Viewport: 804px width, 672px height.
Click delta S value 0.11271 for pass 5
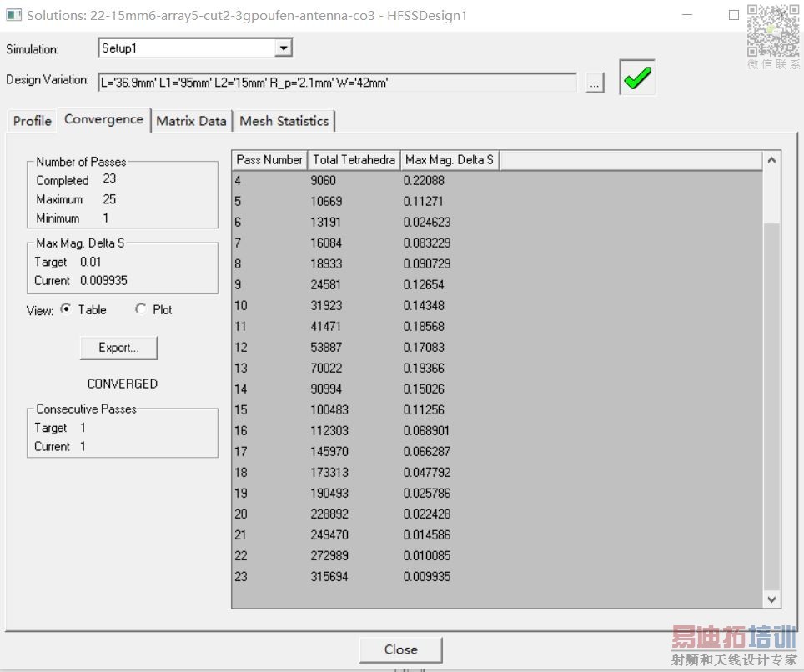[423, 202]
